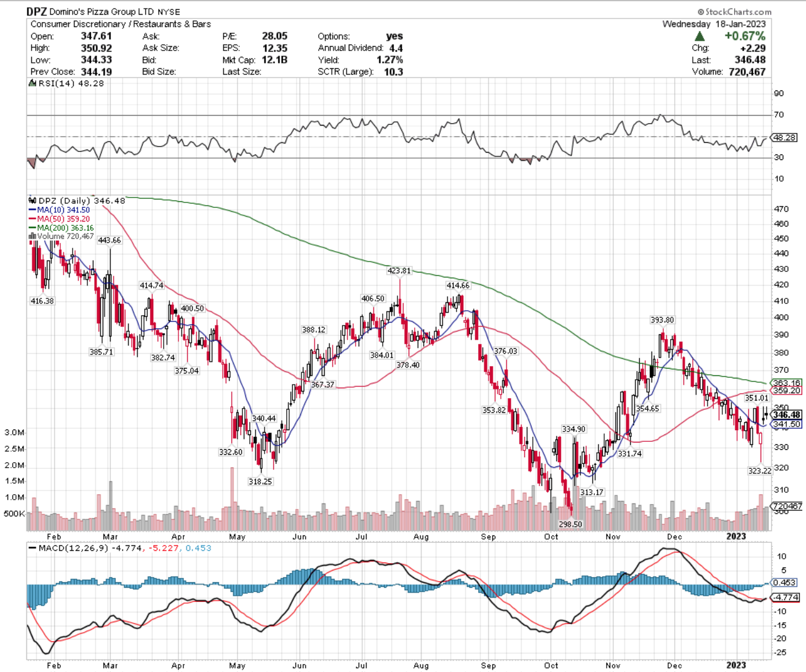Click the date Wednesday 18-Jan-2023
This screenshot has width=806, height=672.
(714, 24)
